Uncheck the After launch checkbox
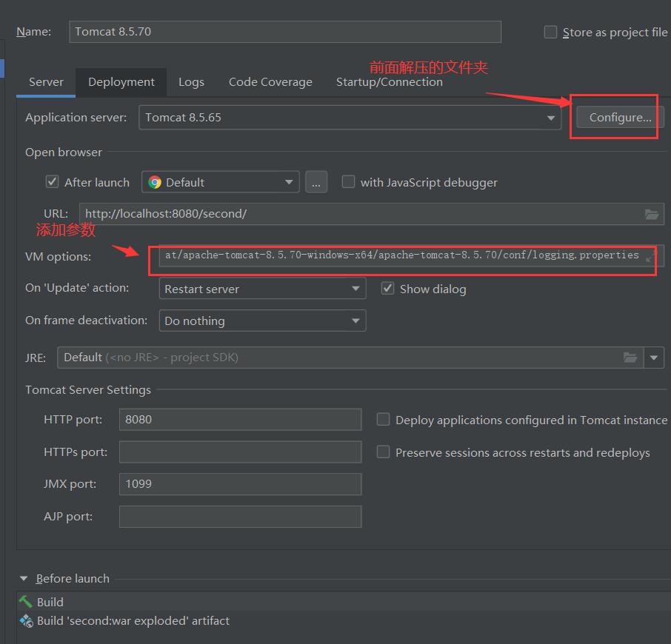This screenshot has width=671, height=644. pyautogui.click(x=52, y=182)
